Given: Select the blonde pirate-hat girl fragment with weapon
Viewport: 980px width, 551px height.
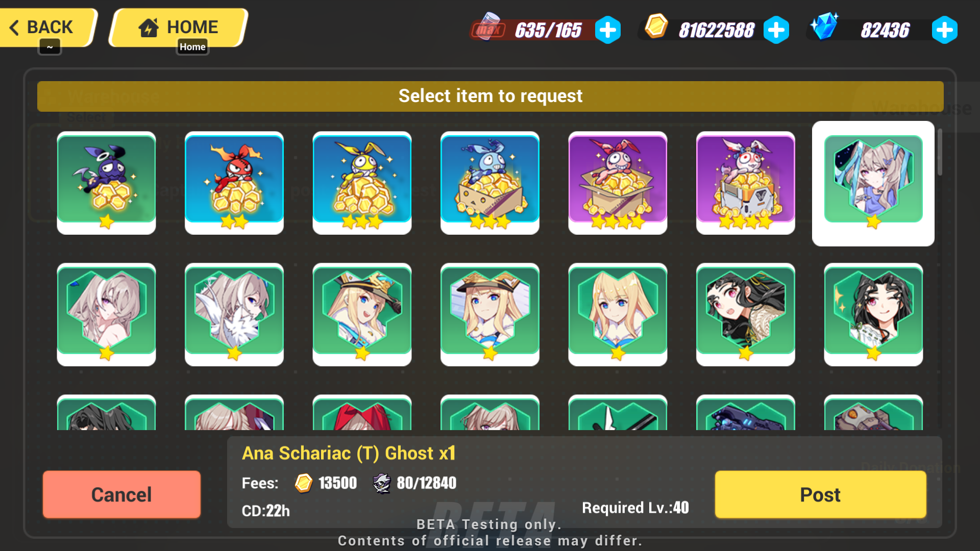Looking at the screenshot, I should 362,314.
